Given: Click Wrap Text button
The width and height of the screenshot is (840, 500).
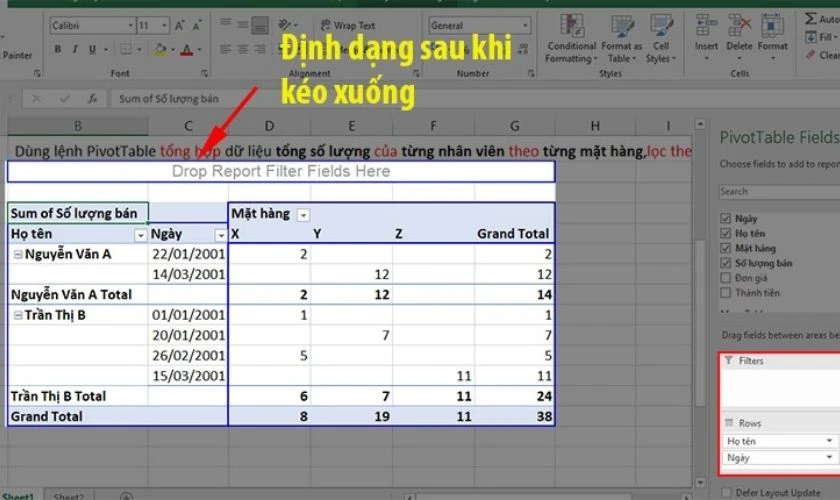Looking at the screenshot, I should tap(348, 25).
